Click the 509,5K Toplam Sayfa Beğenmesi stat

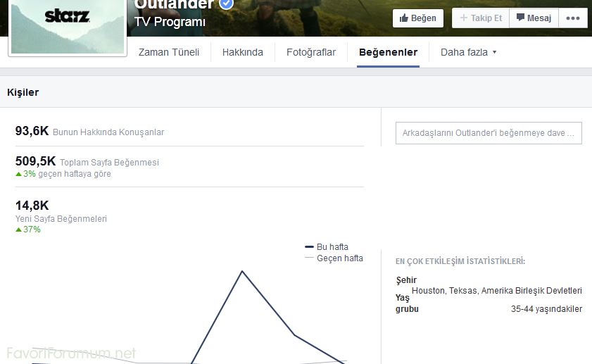click(87, 162)
